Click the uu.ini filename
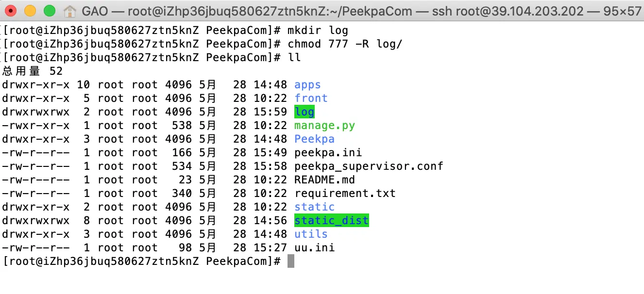This screenshot has width=644, height=294. click(314, 248)
